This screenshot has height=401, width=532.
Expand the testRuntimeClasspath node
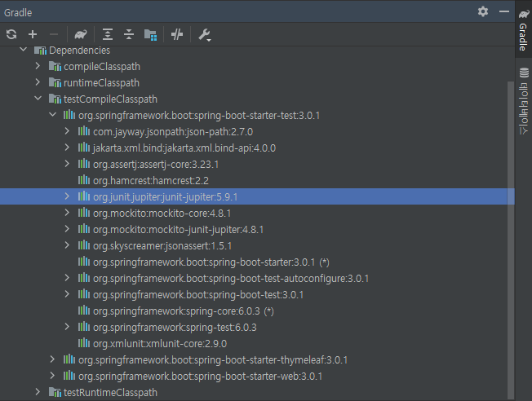pos(38,392)
